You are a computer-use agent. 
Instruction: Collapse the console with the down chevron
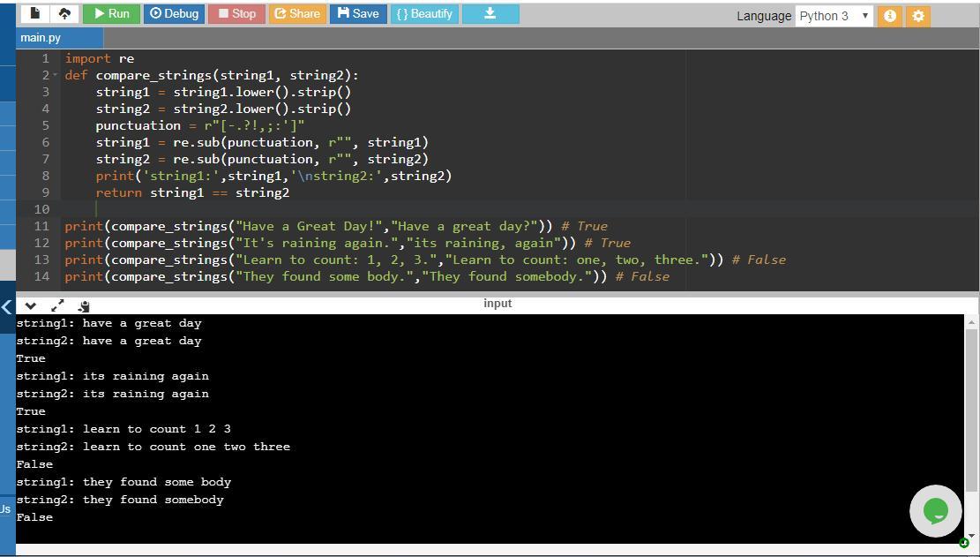point(31,305)
